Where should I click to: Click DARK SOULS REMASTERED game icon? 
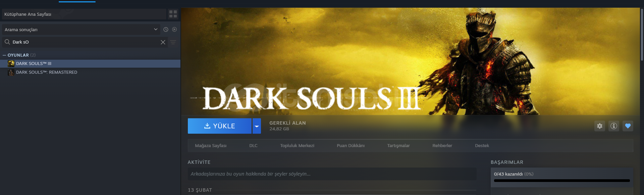11,72
